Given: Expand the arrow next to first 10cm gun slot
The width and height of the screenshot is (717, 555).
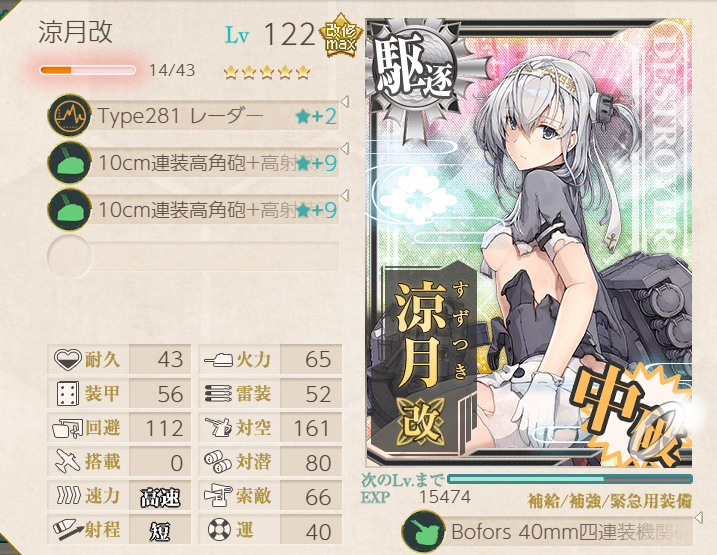Looking at the screenshot, I should 345,149.
